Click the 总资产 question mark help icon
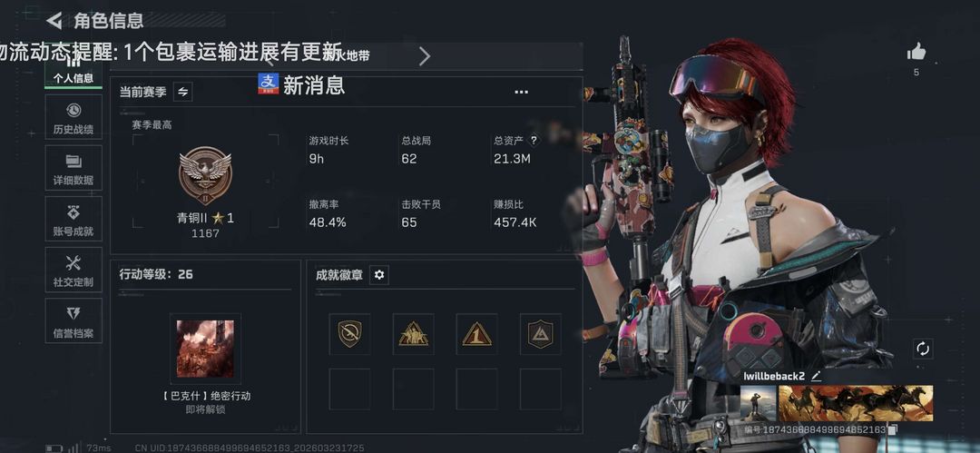This screenshot has height=453, width=980. tap(534, 141)
